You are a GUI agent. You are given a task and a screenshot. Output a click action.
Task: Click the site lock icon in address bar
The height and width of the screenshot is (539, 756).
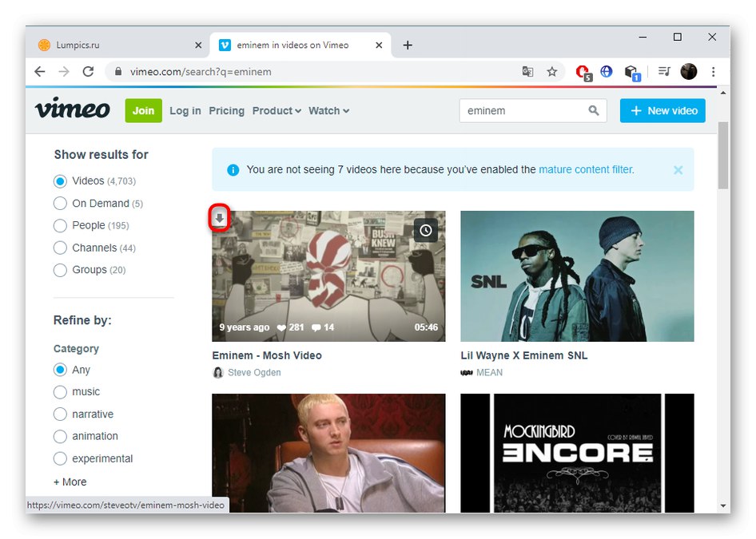coord(118,72)
